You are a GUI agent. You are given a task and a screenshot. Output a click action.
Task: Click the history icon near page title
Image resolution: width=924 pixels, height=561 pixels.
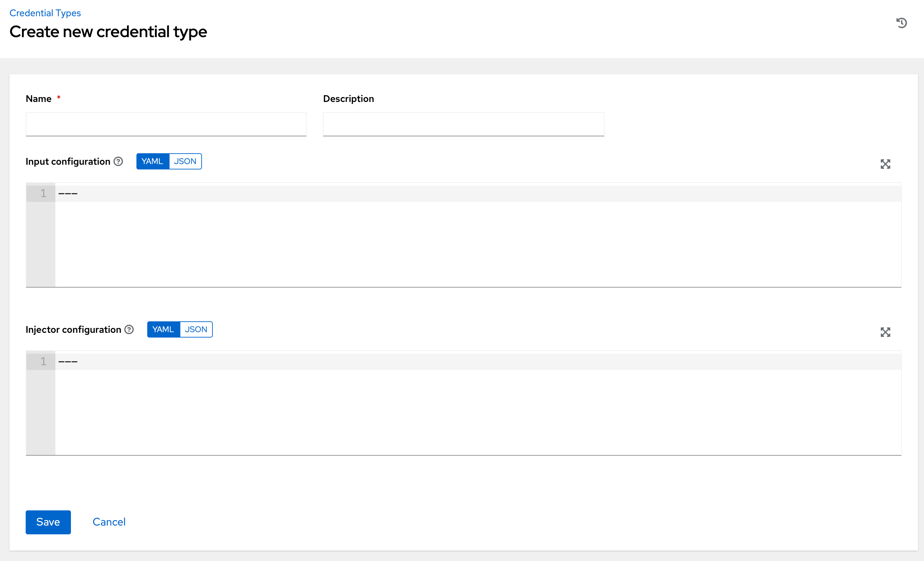pos(901,23)
